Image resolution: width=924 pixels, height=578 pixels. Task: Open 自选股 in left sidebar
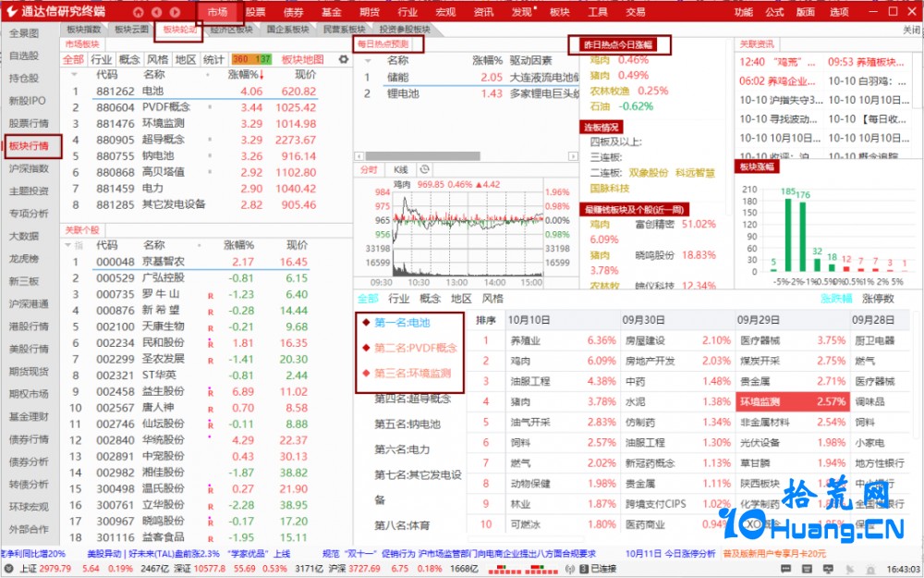(24, 55)
